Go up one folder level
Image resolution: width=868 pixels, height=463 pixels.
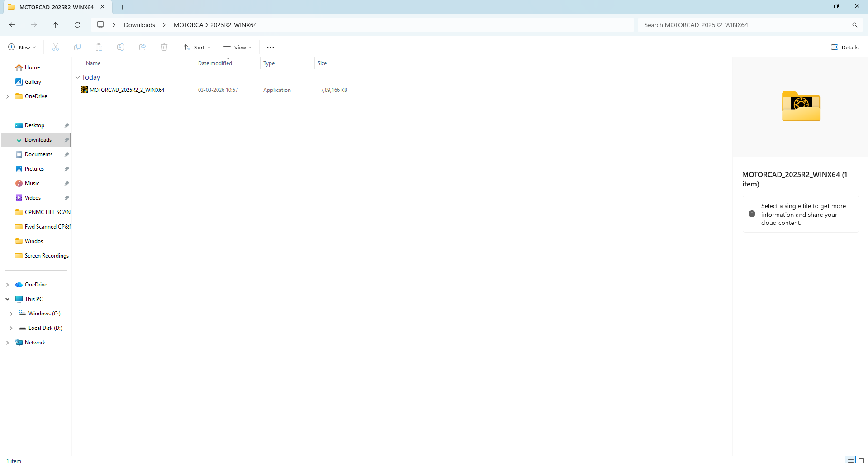(x=55, y=25)
